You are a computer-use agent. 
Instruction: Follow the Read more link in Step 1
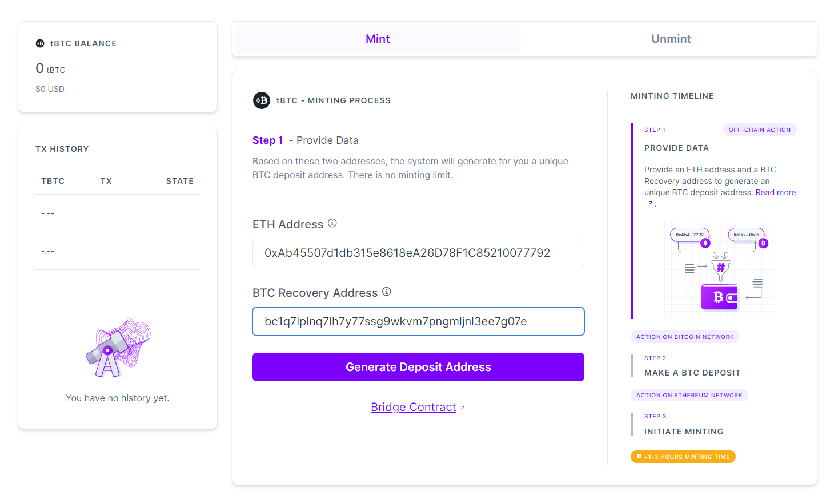pyautogui.click(x=775, y=192)
